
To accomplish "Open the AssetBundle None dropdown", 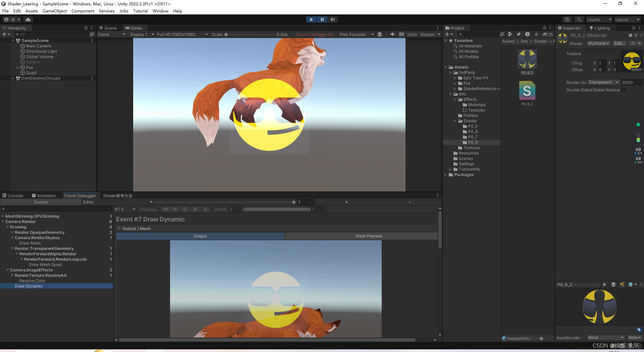I will click(605, 338).
